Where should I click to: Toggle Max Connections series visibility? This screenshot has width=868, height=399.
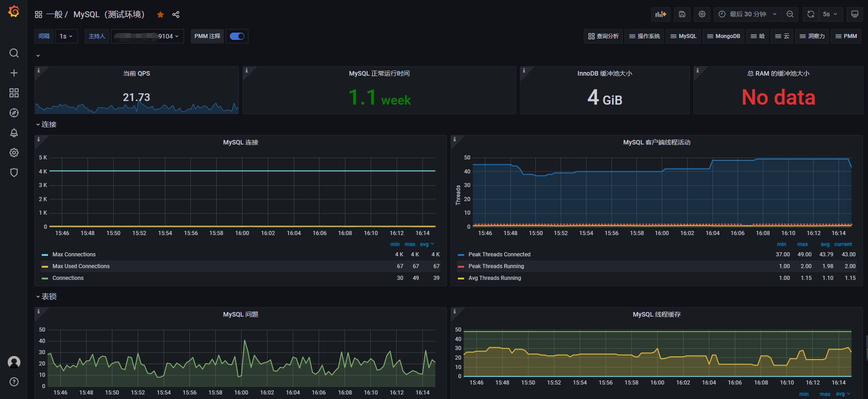pyautogui.click(x=74, y=255)
